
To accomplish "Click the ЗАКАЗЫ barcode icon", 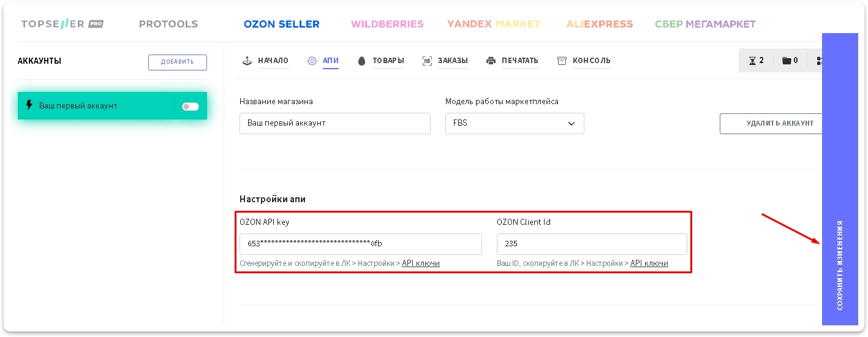I will click(427, 61).
